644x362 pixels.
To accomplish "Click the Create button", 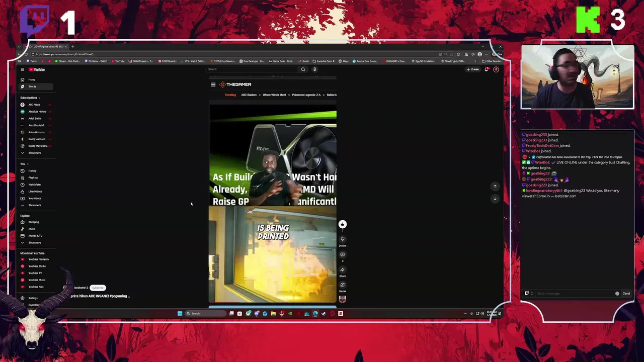I will tap(473, 69).
